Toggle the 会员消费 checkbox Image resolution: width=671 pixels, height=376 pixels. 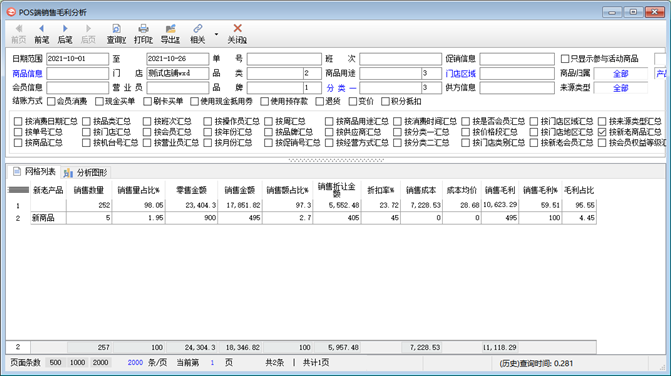[51, 101]
